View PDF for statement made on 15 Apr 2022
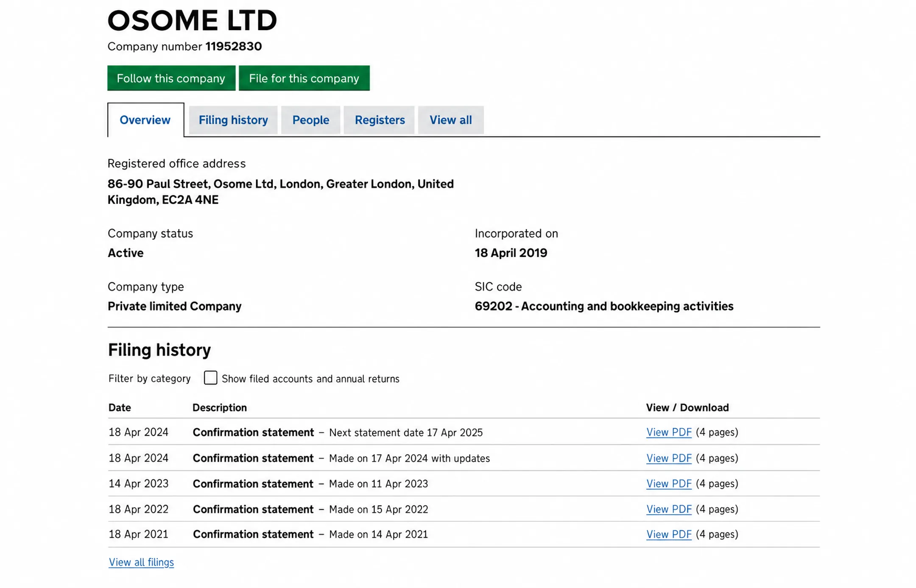This screenshot has width=916, height=588. coord(669,509)
